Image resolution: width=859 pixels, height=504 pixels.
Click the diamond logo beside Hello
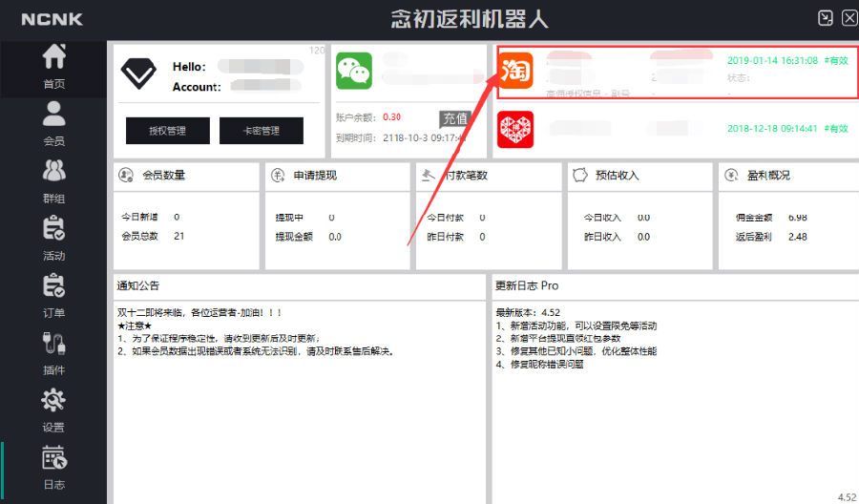(x=138, y=73)
